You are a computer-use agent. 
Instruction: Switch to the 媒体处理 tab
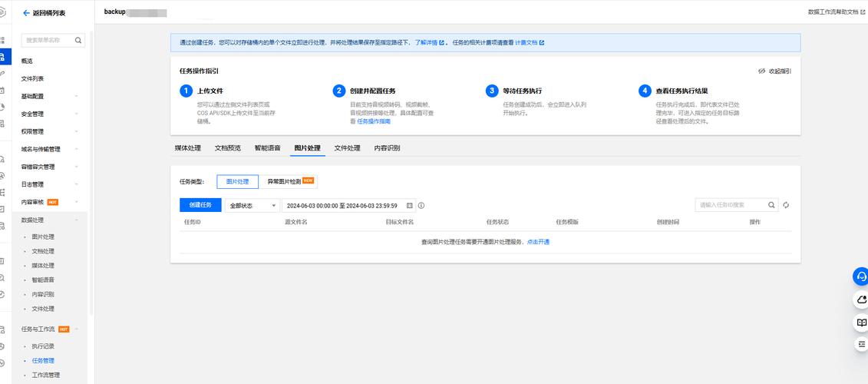tap(188, 148)
